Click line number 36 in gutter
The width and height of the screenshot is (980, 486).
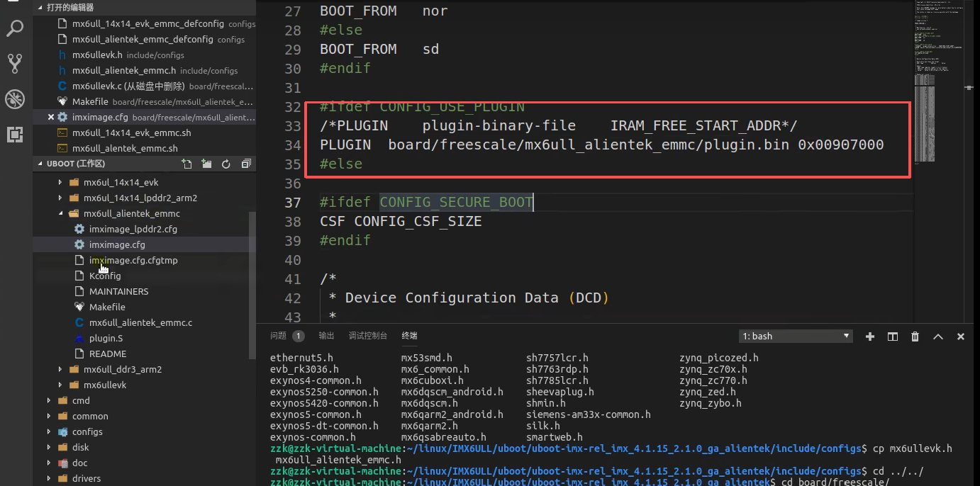tap(293, 183)
